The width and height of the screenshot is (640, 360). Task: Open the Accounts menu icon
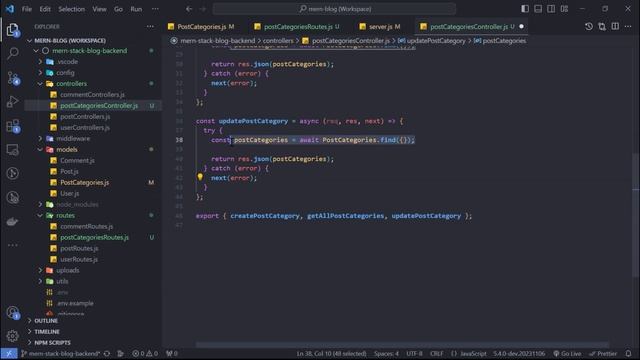pos(13,313)
